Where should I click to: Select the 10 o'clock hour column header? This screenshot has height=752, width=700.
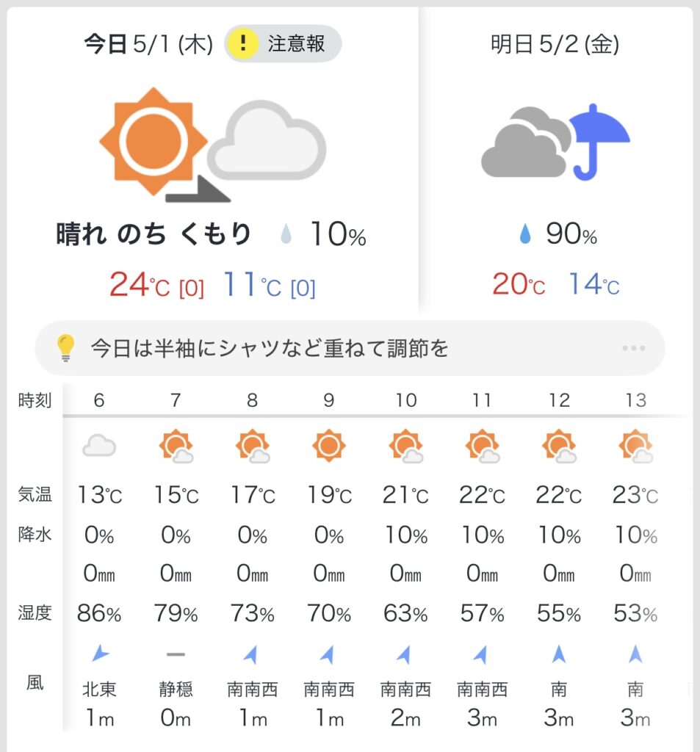tap(405, 400)
